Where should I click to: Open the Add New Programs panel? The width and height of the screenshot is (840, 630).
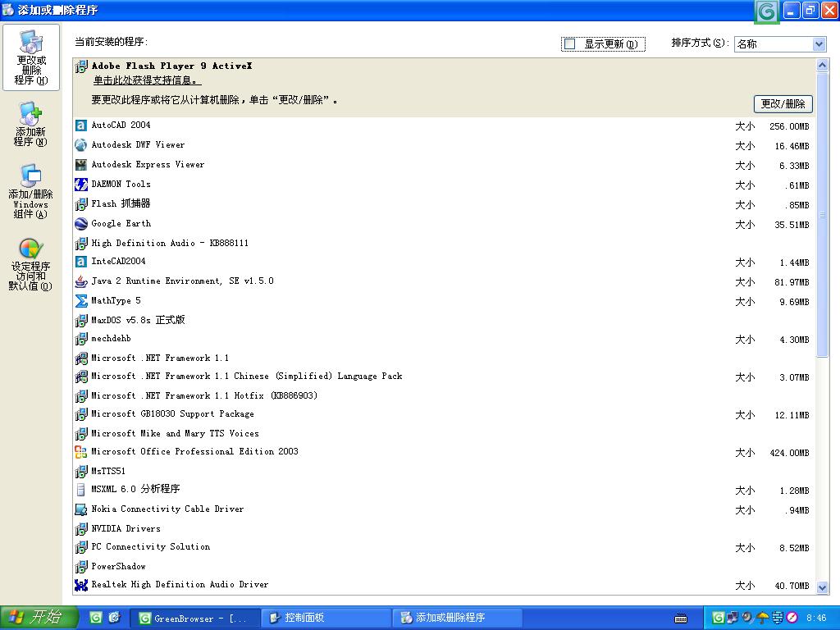tap(30, 125)
